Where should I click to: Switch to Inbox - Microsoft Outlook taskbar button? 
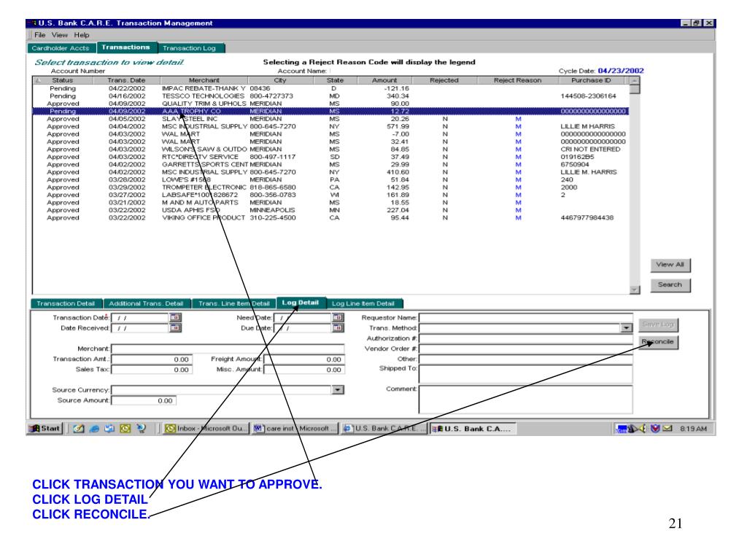pyautogui.click(x=206, y=429)
